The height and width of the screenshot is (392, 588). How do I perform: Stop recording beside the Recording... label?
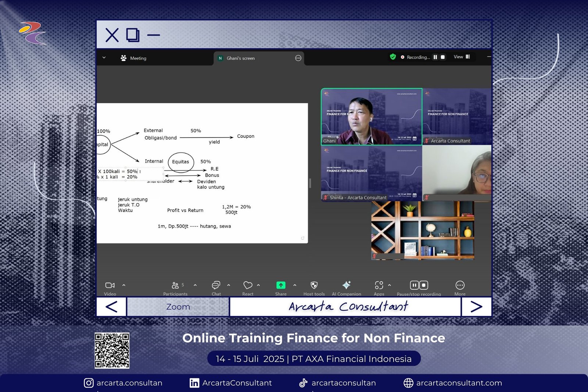coord(443,57)
